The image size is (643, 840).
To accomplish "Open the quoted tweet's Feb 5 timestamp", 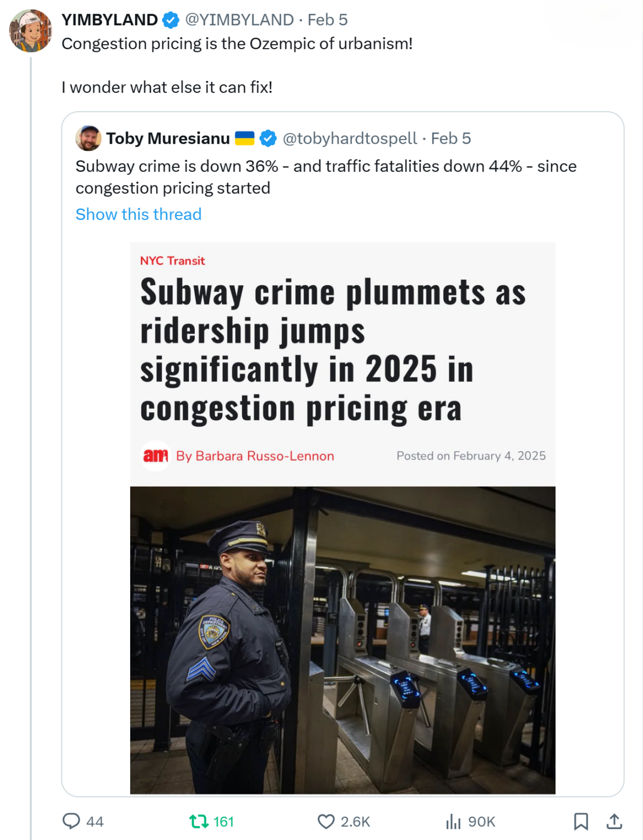I will coord(451,138).
